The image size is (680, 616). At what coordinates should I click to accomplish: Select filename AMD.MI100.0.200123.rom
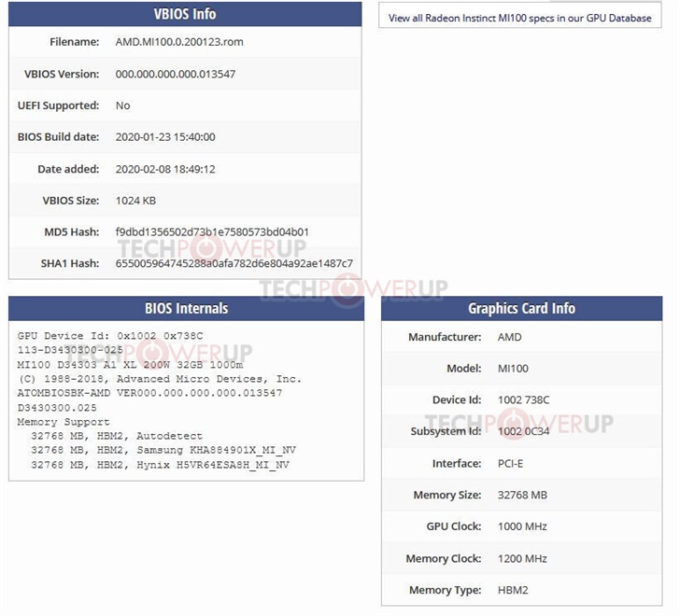click(179, 42)
